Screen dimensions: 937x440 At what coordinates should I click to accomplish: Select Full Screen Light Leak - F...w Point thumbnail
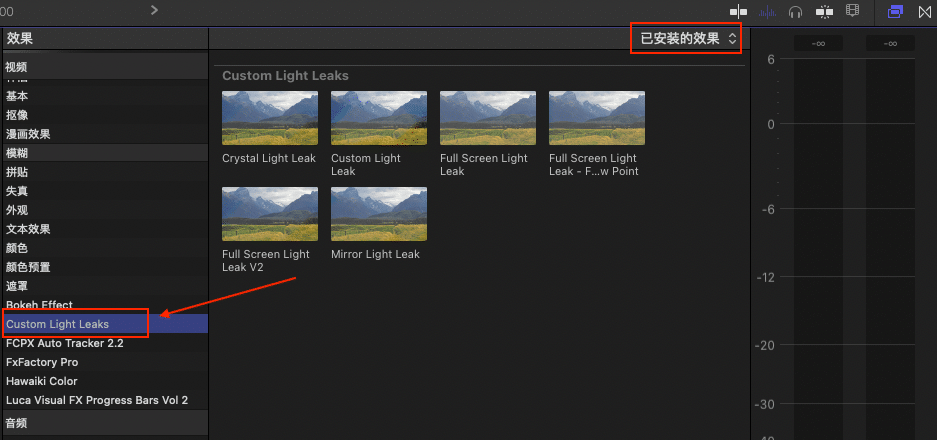click(597, 118)
